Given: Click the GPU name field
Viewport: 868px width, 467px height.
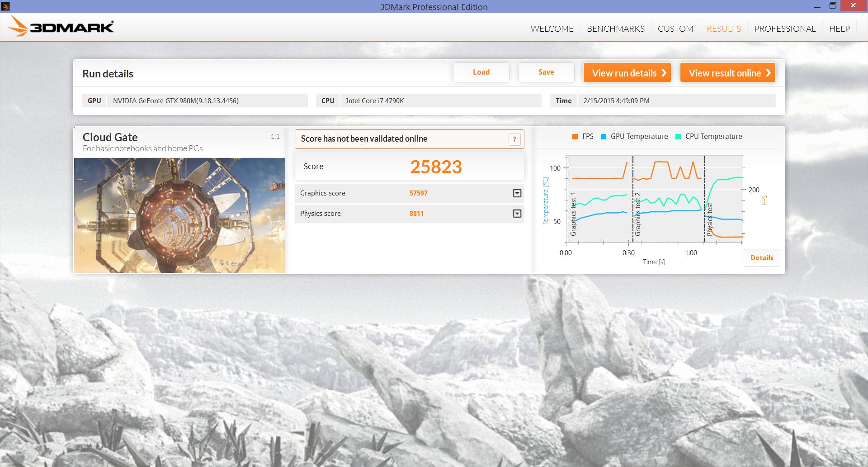Looking at the screenshot, I should click(207, 100).
